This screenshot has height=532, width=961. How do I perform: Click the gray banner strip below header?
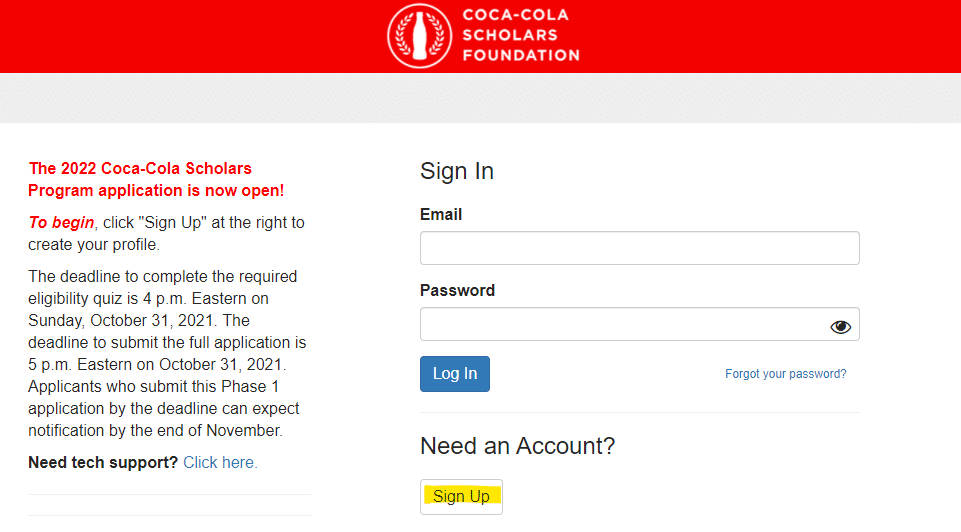[x=480, y=98]
